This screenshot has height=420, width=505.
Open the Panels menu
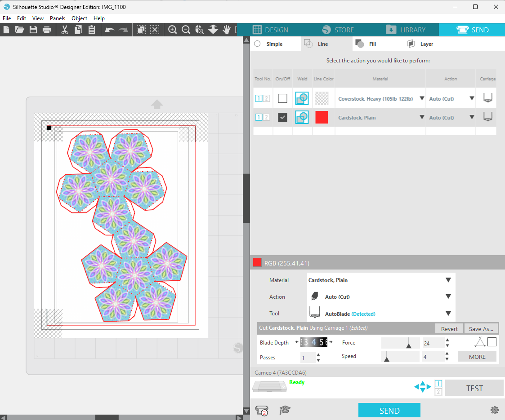[58, 18]
